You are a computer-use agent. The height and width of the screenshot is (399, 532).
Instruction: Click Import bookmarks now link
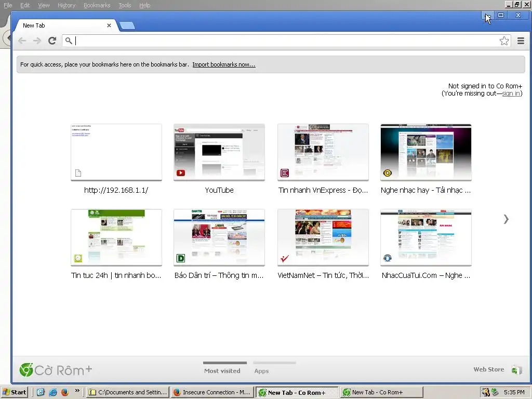[224, 64]
